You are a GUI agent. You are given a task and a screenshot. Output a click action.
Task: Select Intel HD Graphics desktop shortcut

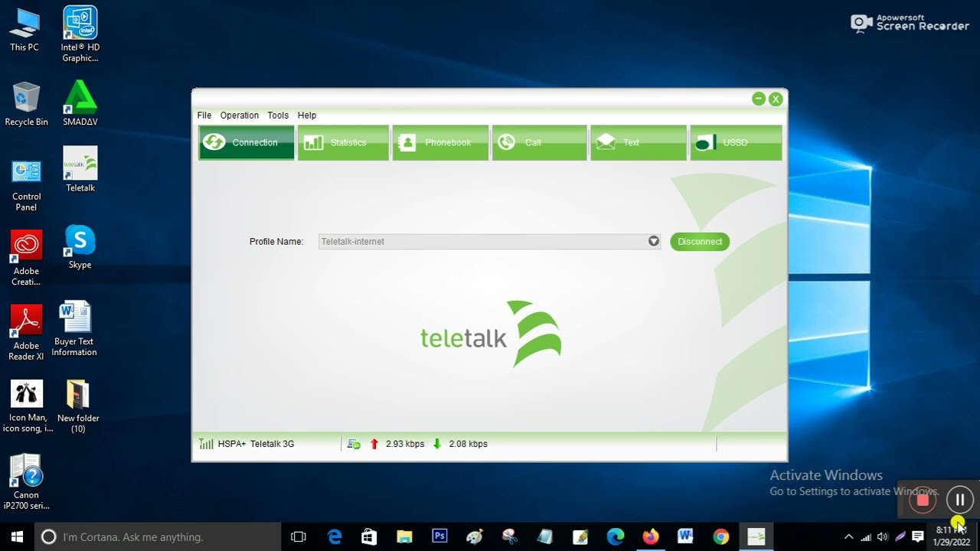(80, 34)
